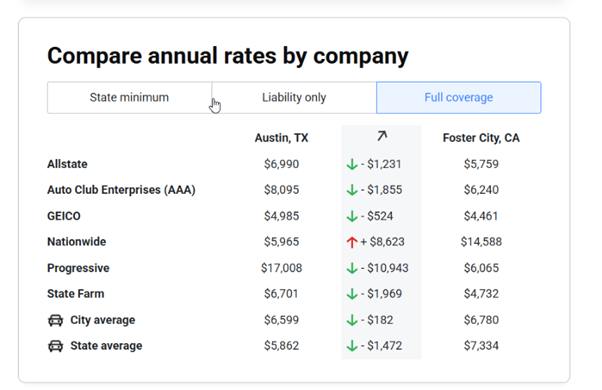Screen dimensions: 602x390
Task: Click the green arrow in AAA row
Action: pos(352,190)
